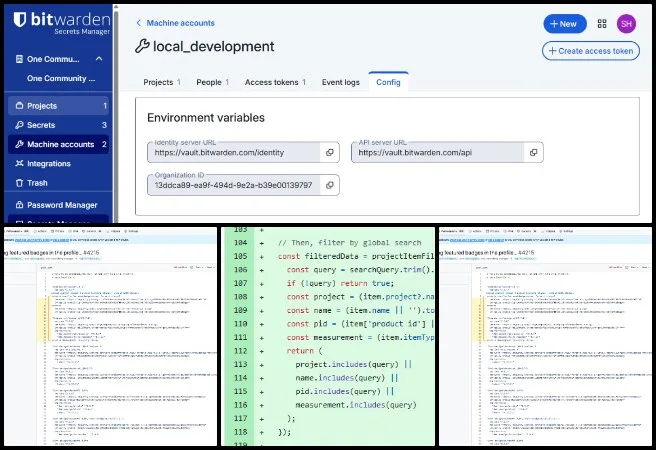The image size is (656, 450).
Task: Open Integrations in the sidebar
Action: (58, 164)
